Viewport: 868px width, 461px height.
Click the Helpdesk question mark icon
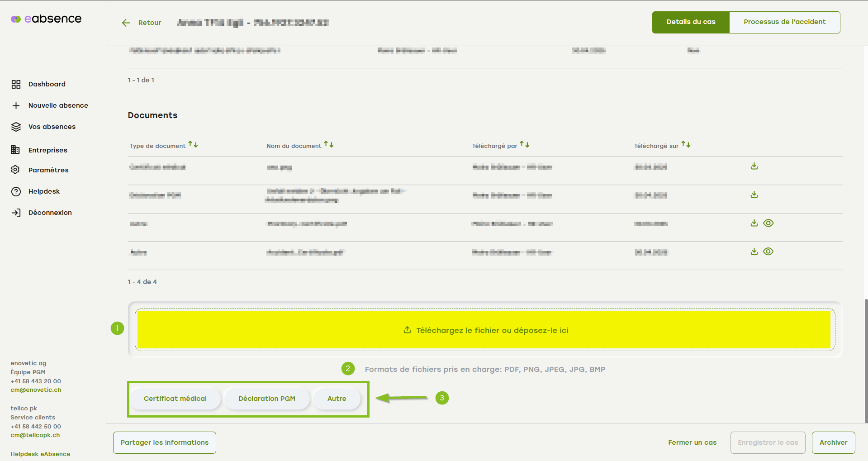click(16, 191)
